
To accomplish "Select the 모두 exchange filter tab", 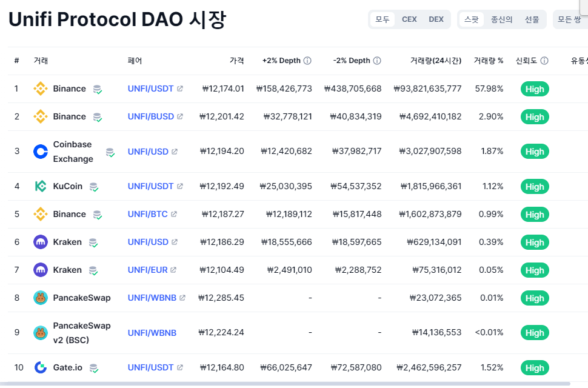I will point(383,19).
